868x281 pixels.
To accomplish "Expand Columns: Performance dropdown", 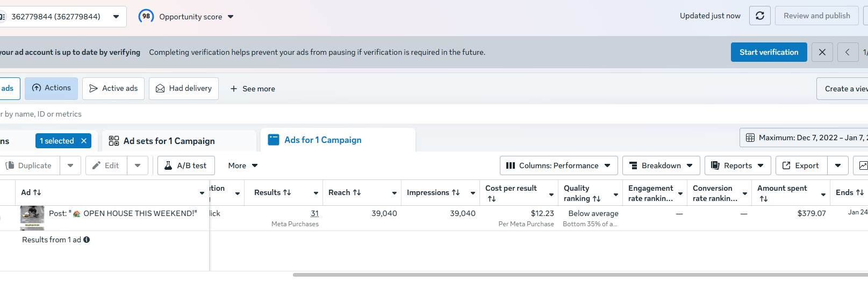I will click(558, 165).
